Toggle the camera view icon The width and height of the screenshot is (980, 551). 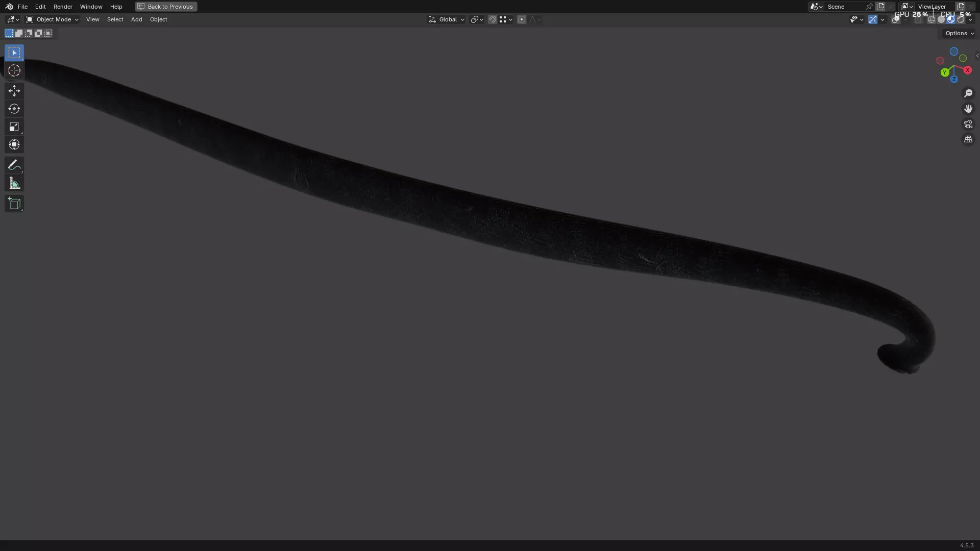point(968,124)
